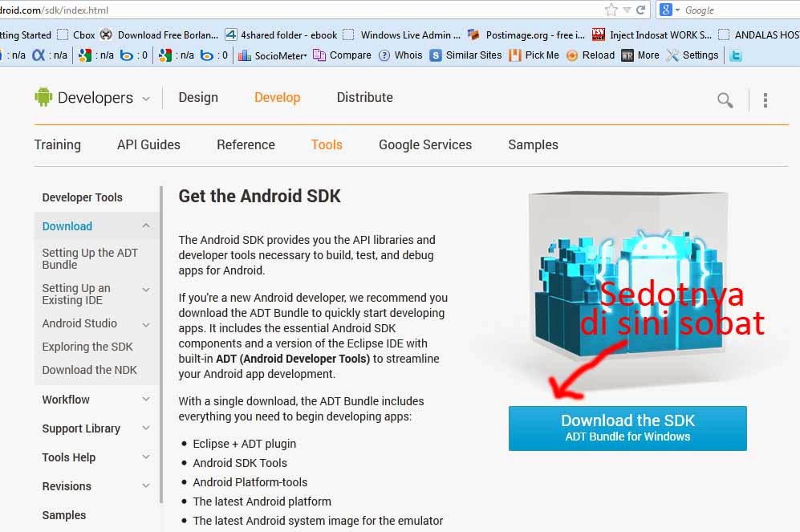The image size is (800, 532).
Task: Click the Get the Android SDK heading
Action: click(x=259, y=196)
